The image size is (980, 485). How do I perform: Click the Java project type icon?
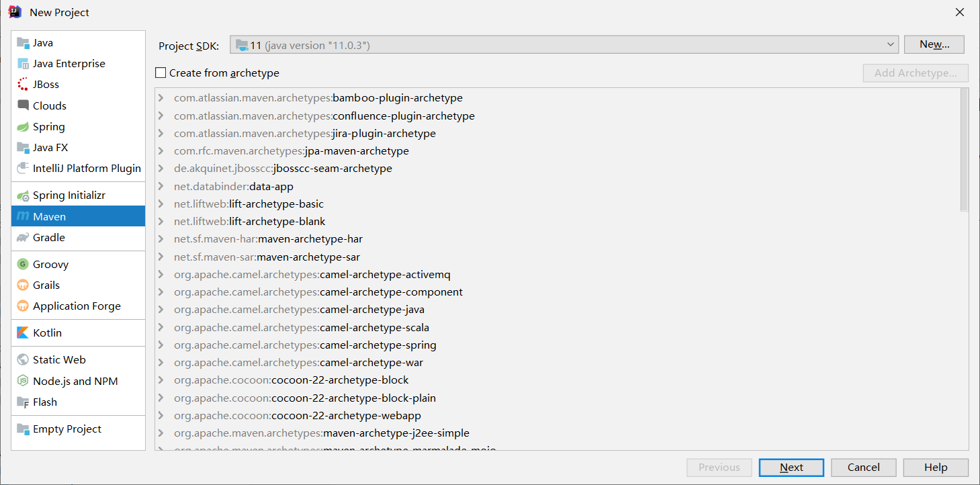pos(23,43)
